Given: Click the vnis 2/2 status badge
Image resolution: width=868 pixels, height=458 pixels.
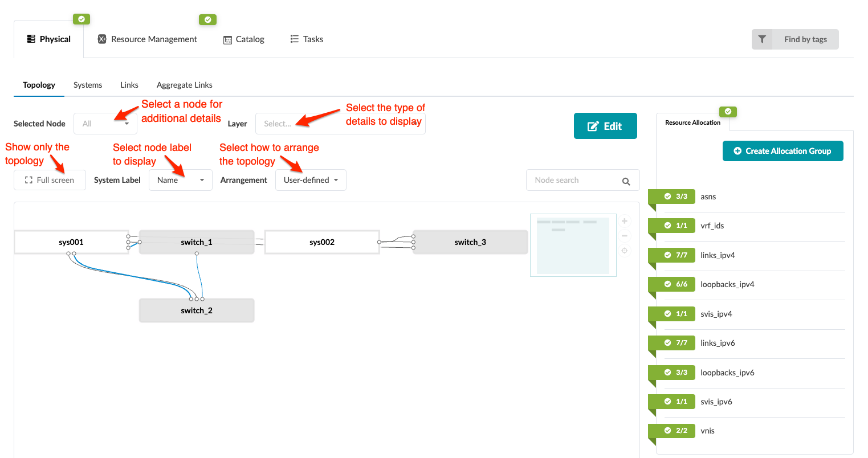Looking at the screenshot, I should tap(676, 431).
